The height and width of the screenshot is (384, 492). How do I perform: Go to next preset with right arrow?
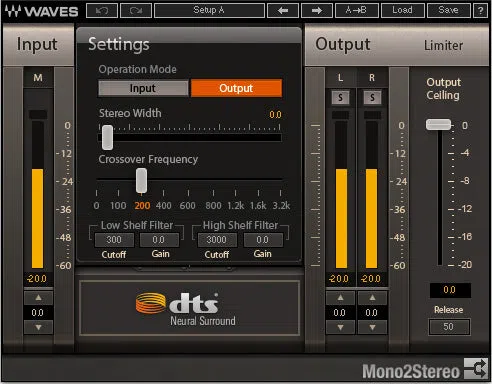[x=317, y=11]
